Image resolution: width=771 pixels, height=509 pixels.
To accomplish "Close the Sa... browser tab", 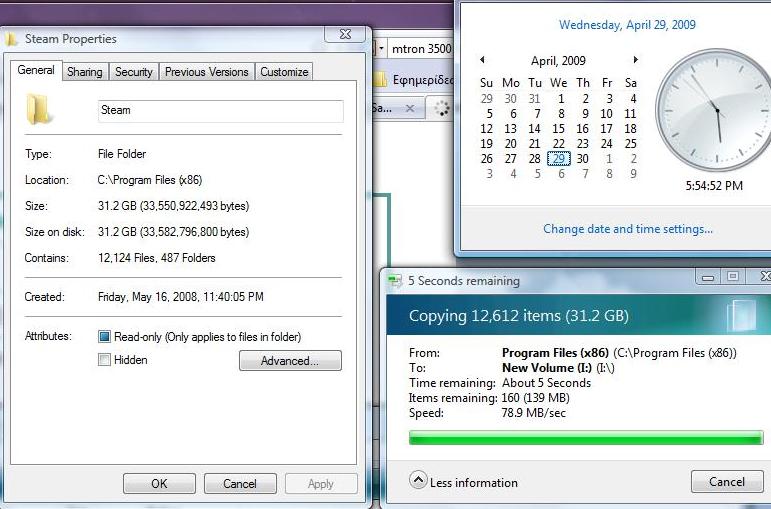I will pyautogui.click(x=410, y=108).
